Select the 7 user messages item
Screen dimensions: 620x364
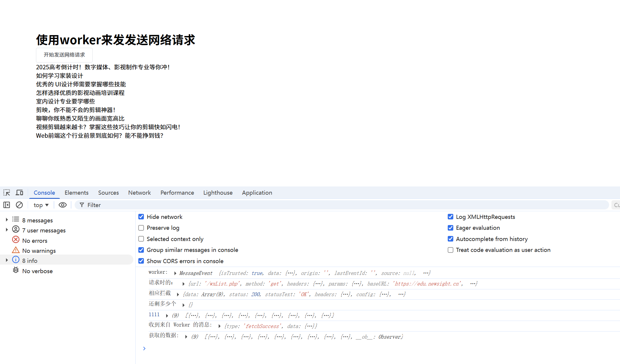44,230
